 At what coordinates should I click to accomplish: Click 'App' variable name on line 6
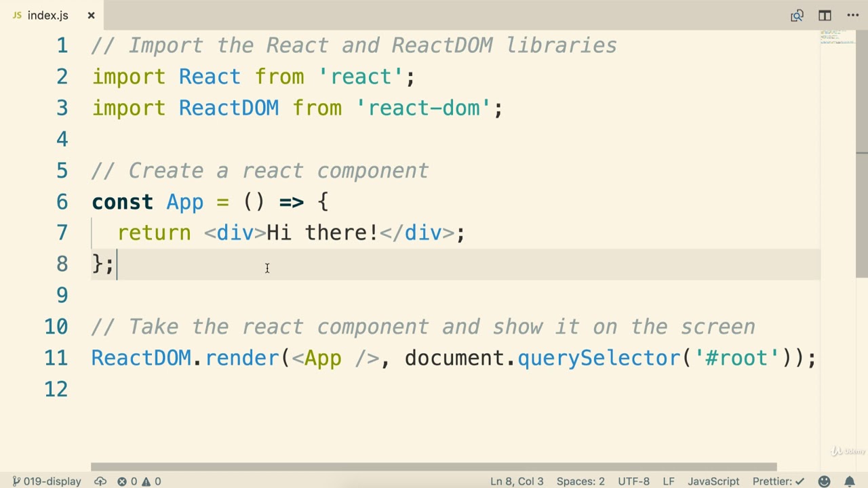184,202
